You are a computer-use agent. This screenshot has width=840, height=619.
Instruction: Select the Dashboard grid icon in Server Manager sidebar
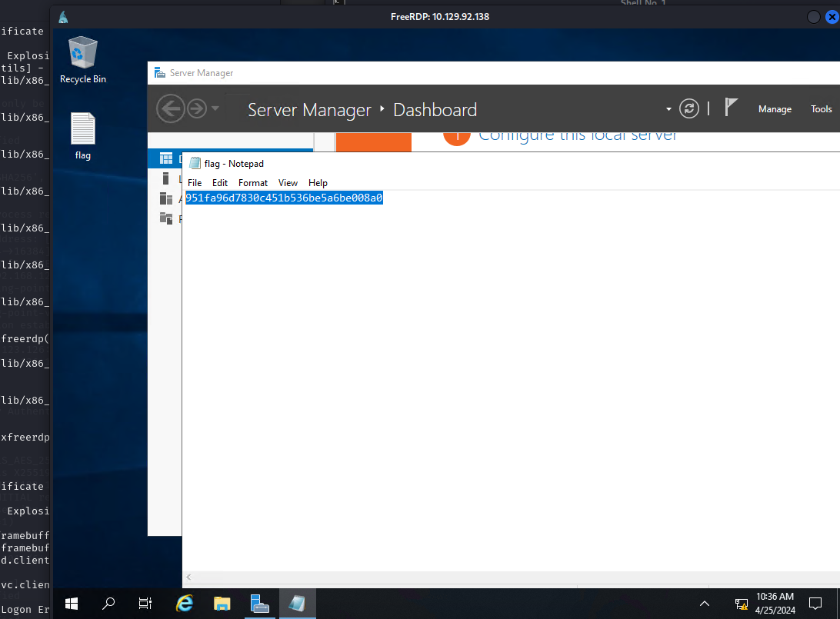(166, 158)
